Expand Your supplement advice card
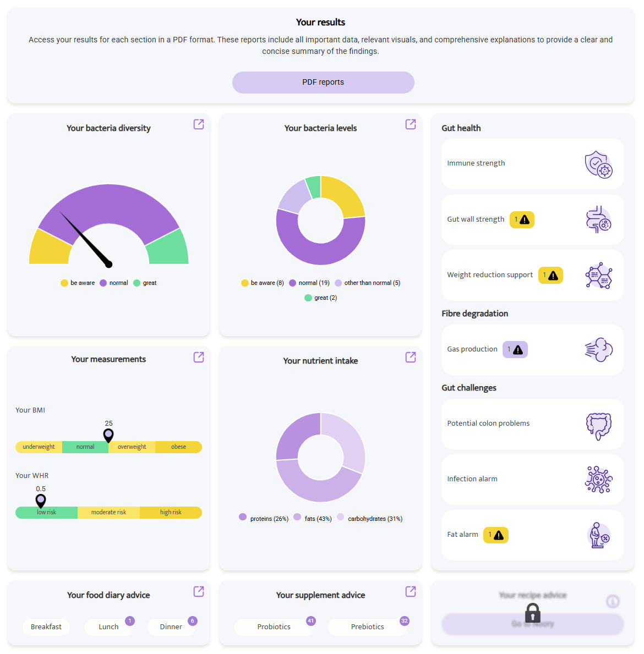 pyautogui.click(x=411, y=591)
